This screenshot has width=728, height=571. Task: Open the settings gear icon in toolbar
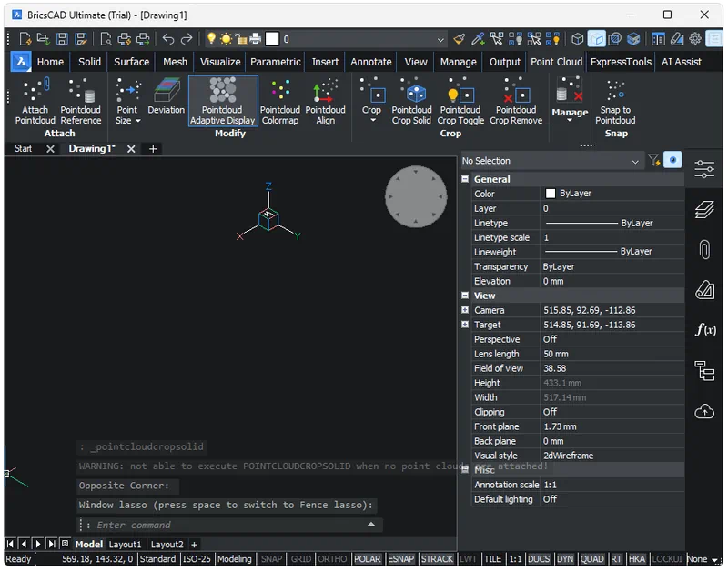(x=695, y=39)
